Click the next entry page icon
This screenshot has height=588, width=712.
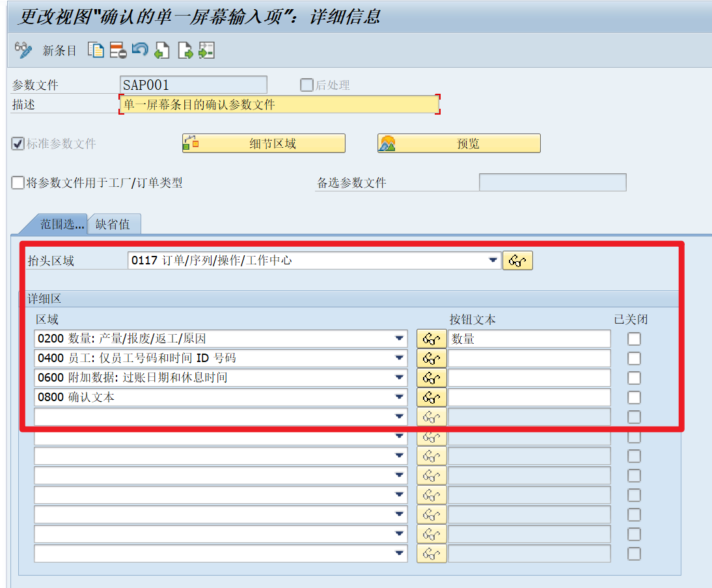[x=185, y=50]
